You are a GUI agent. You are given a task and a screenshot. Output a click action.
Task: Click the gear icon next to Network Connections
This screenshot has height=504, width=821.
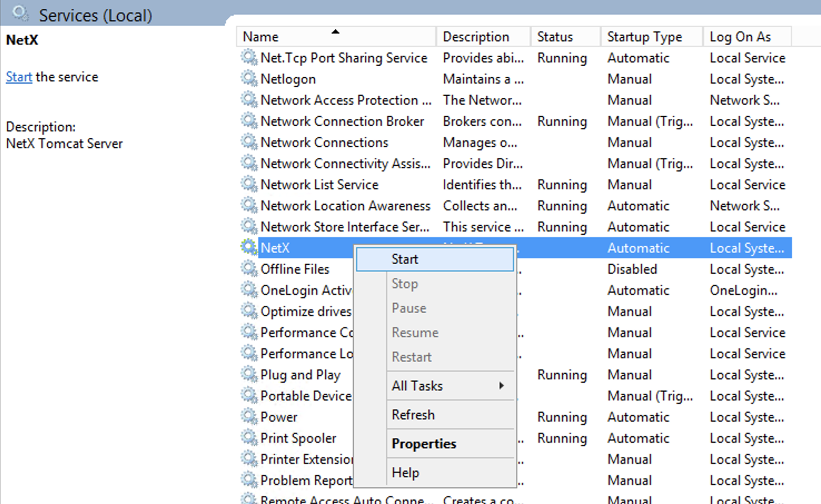249,142
